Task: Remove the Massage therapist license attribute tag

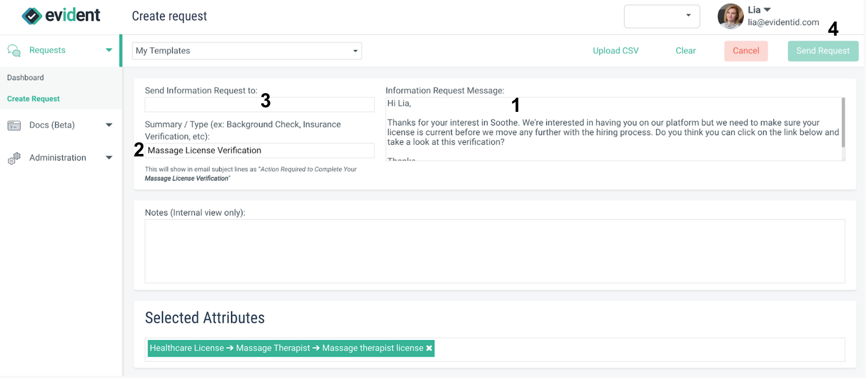Action: coord(429,348)
